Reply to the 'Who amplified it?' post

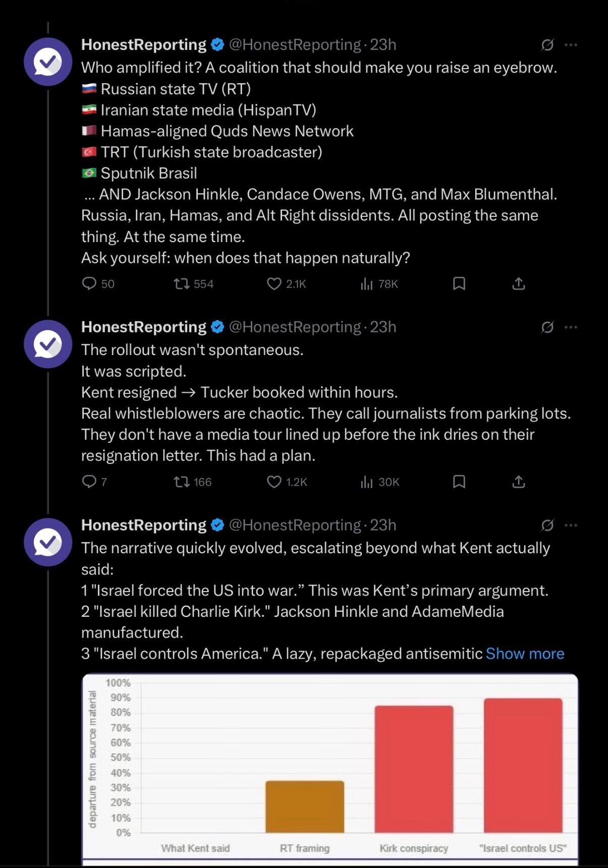tap(89, 284)
